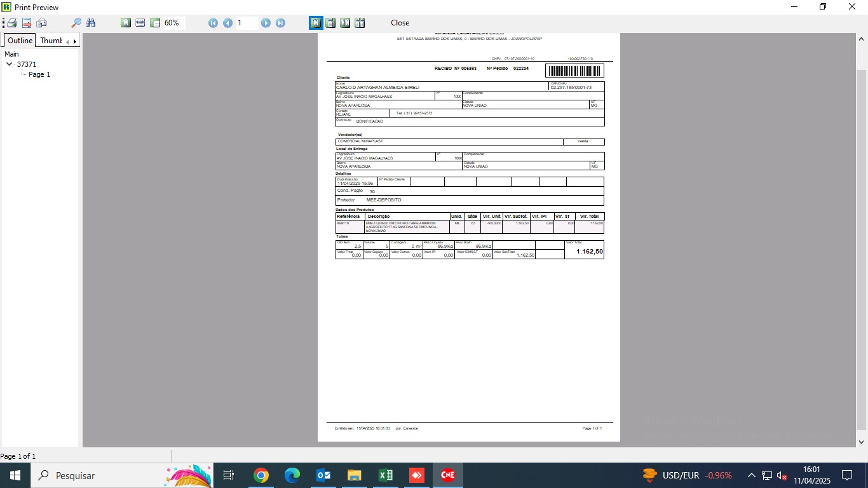868x488 pixels.
Task: Go to the previous page
Action: [227, 23]
